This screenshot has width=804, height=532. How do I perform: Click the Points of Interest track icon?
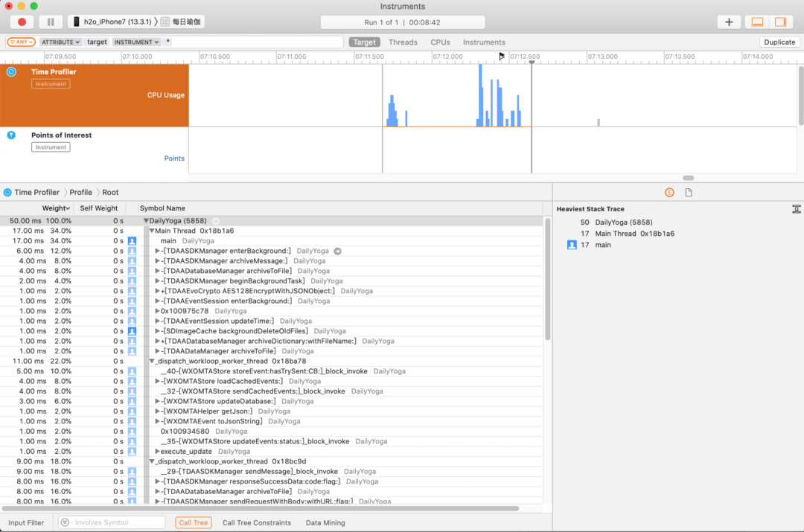pyautogui.click(x=11, y=135)
